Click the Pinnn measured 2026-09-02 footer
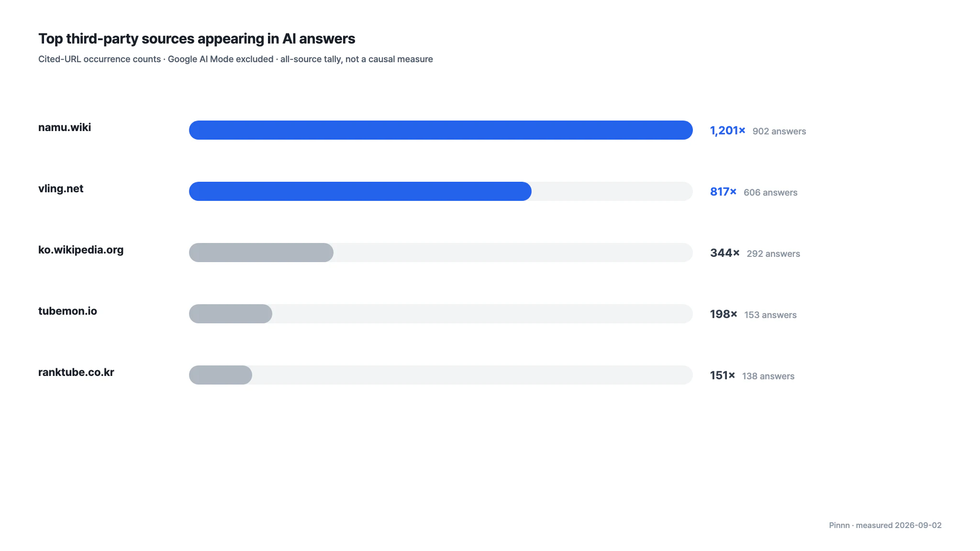 pos(885,525)
